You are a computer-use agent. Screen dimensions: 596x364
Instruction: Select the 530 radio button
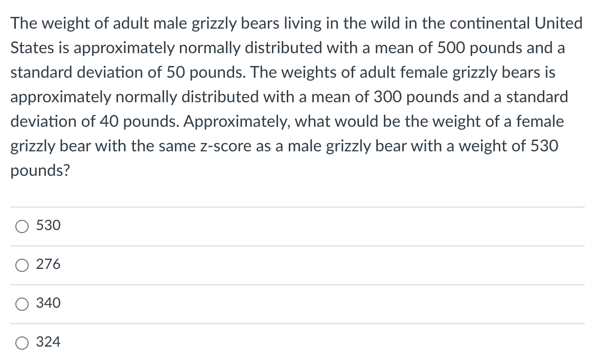(x=22, y=226)
